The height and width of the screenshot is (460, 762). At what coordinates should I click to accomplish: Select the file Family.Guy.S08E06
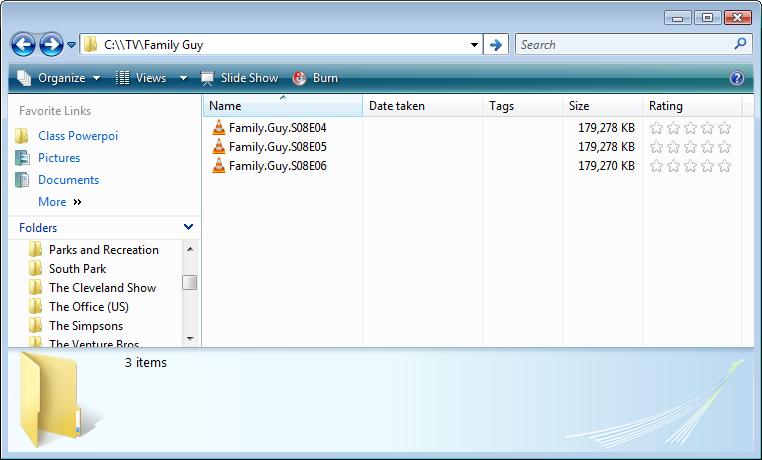277,166
